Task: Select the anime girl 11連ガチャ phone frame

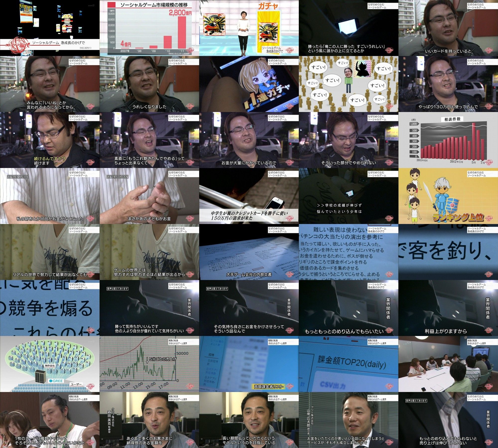Action: [x=249, y=84]
